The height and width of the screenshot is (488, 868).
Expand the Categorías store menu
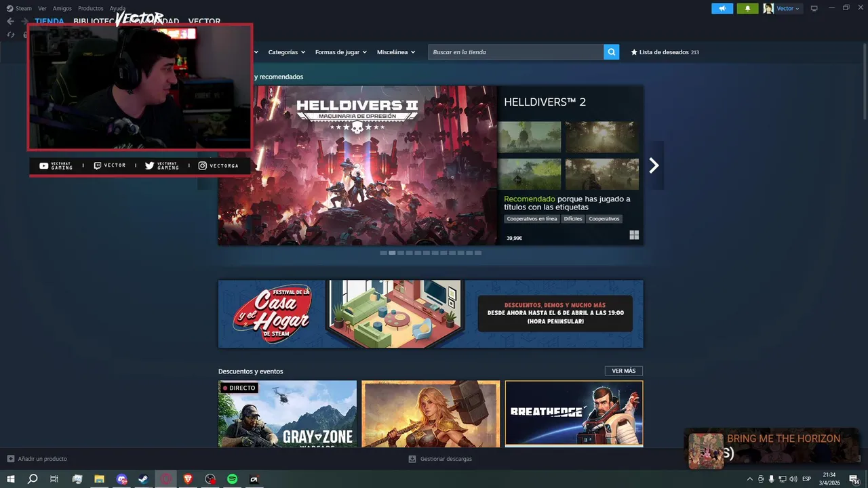(x=286, y=52)
